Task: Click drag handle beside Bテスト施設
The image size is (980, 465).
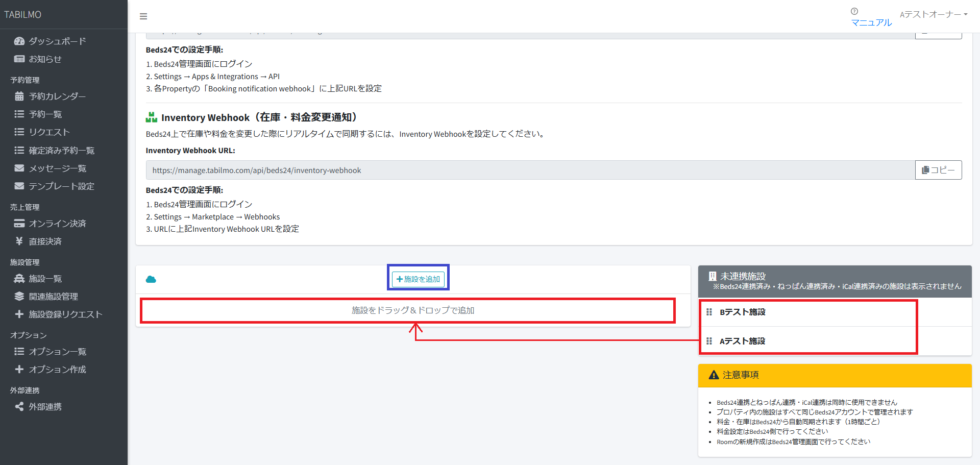Action: 709,312
